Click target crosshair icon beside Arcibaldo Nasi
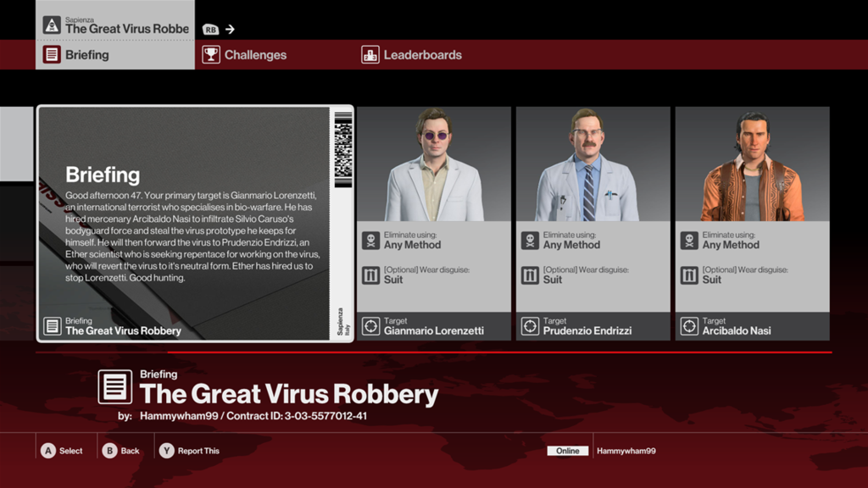 tap(689, 326)
